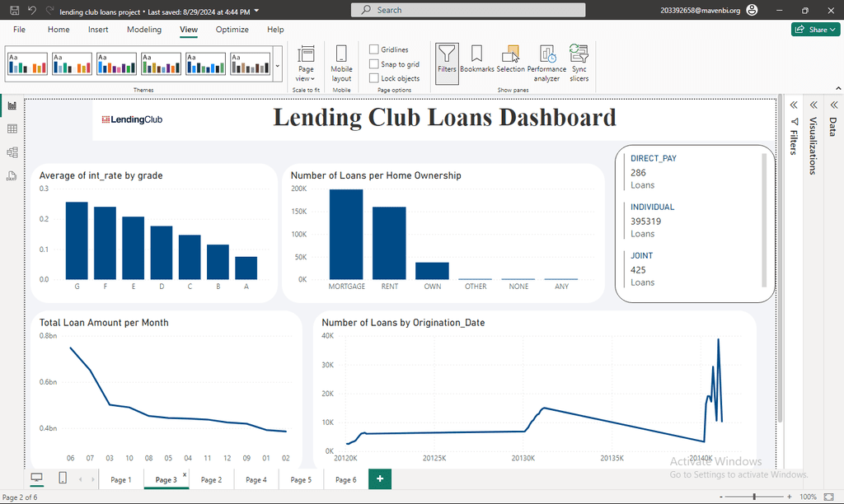The image size is (844, 504).
Task: Click the zoom in plus icon
Action: point(789,497)
